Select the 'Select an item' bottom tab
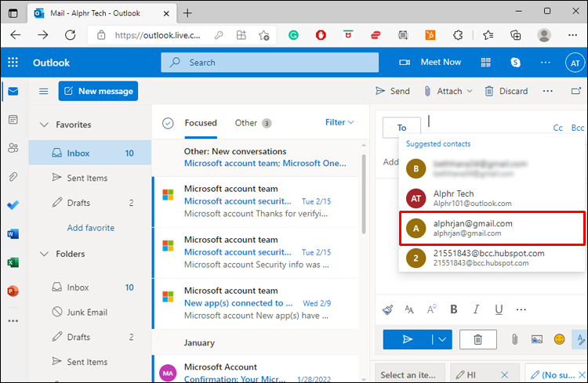 pyautogui.click(x=408, y=374)
